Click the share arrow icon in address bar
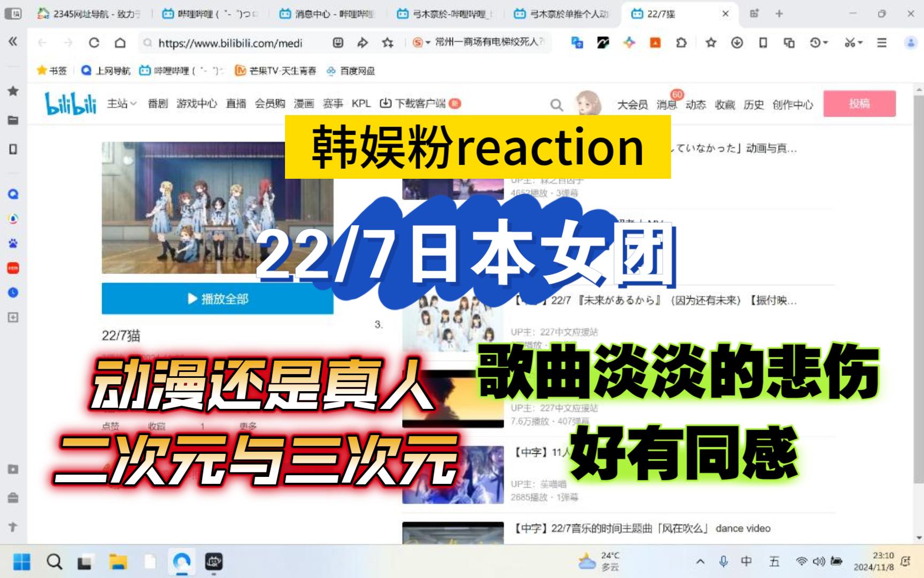The width and height of the screenshot is (924, 578). click(x=363, y=43)
